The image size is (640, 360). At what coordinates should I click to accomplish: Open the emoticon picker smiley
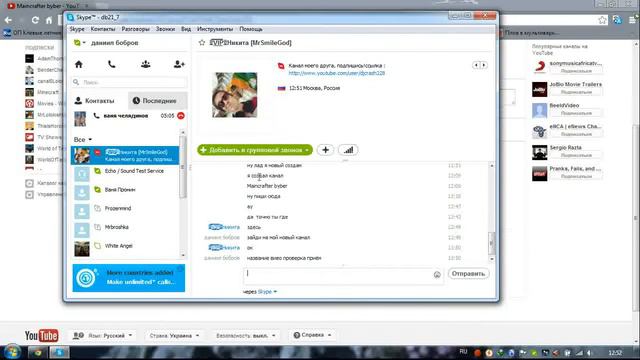pos(437,275)
